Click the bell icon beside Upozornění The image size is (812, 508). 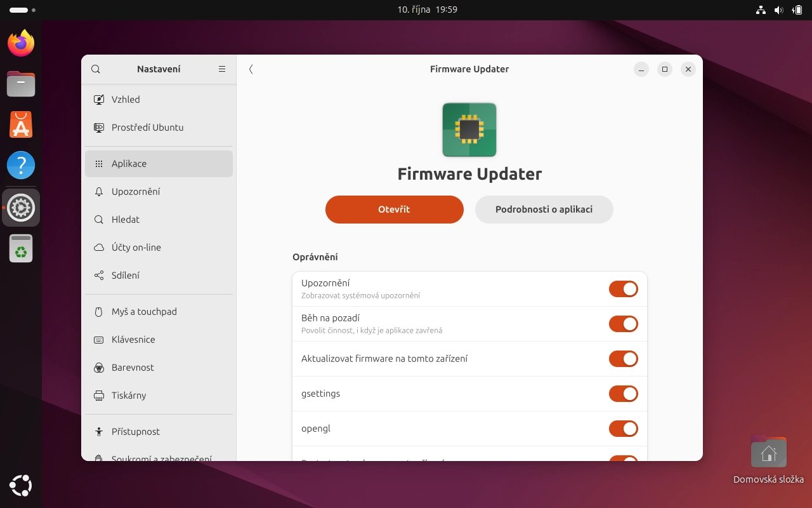click(x=99, y=192)
